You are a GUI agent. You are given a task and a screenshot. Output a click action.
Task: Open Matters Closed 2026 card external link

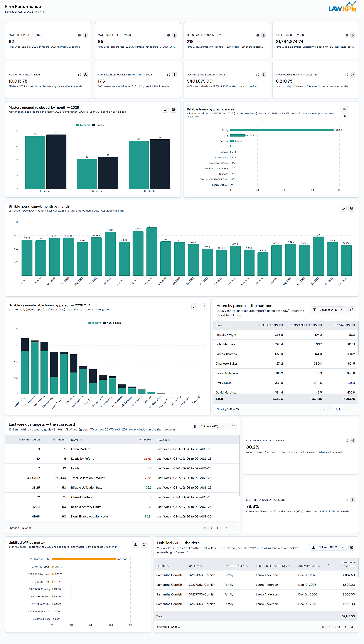coord(169,35)
